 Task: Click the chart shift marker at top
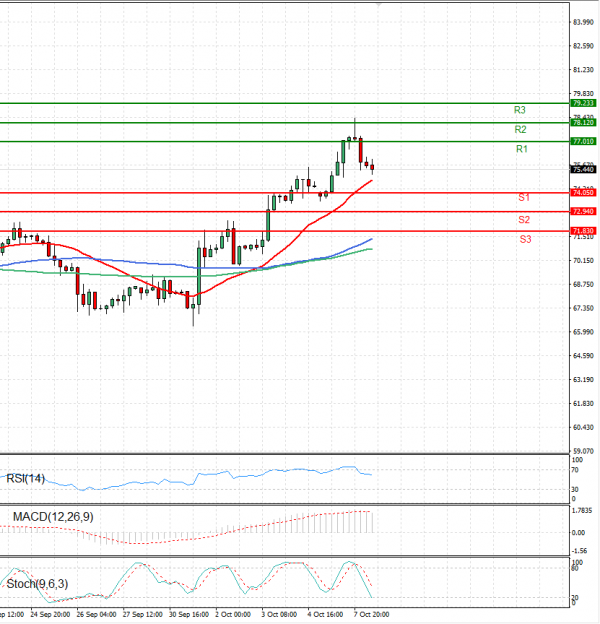(x=379, y=5)
